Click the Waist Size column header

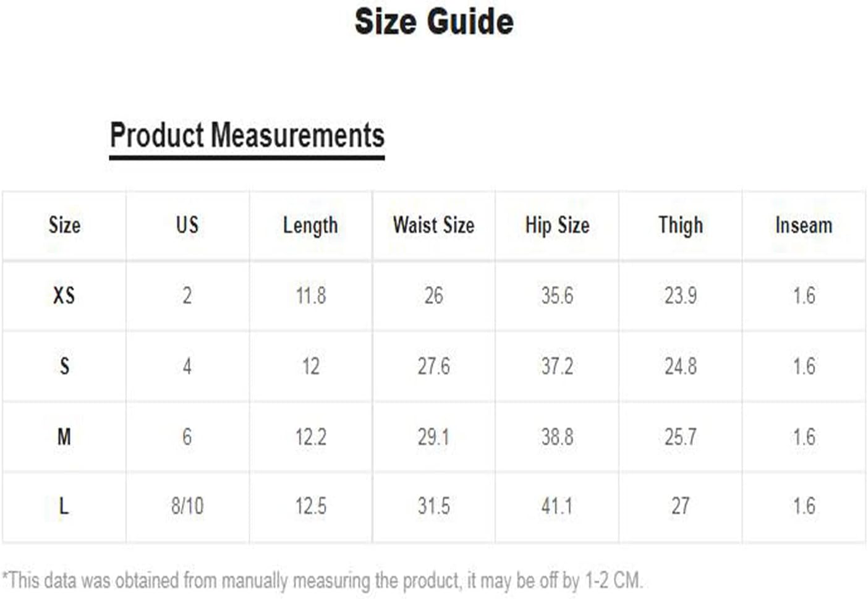[x=433, y=225]
